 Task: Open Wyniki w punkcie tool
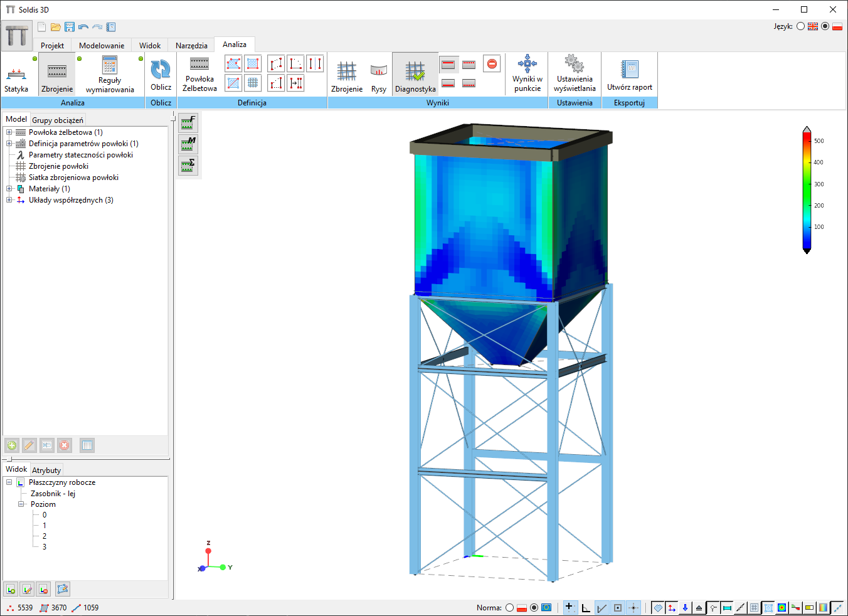point(527,64)
